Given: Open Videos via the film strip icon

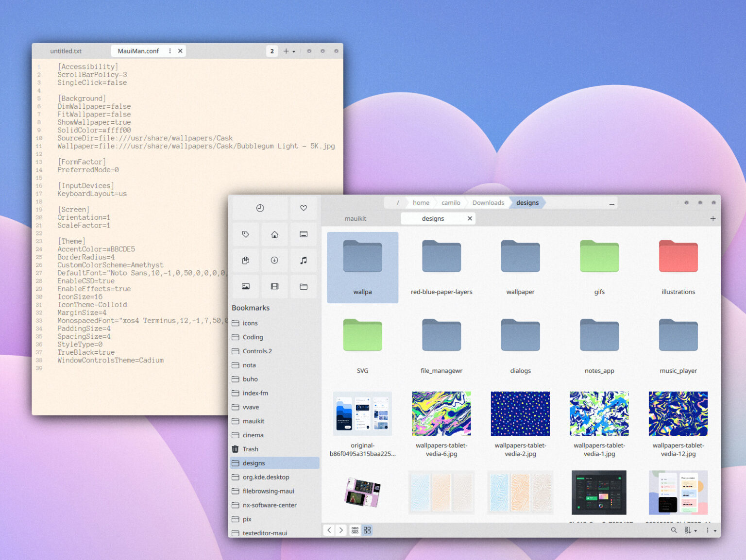Looking at the screenshot, I should tap(274, 286).
